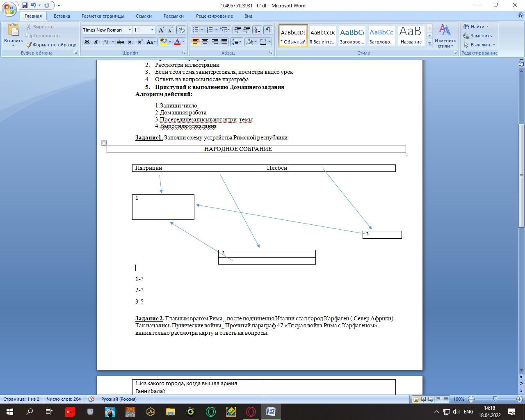
Task: Toggle superscript formatting
Action: [x=140, y=42]
